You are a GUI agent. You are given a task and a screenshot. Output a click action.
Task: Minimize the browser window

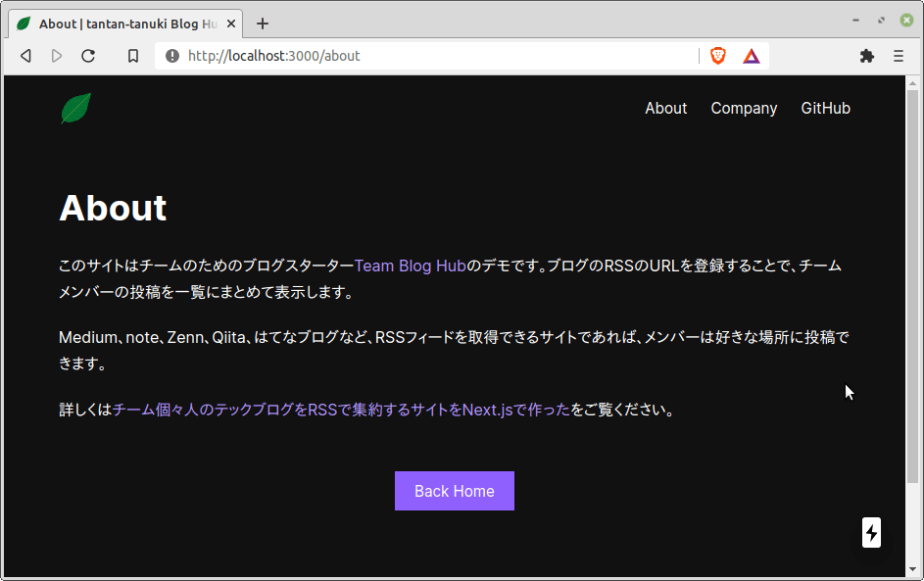click(855, 20)
